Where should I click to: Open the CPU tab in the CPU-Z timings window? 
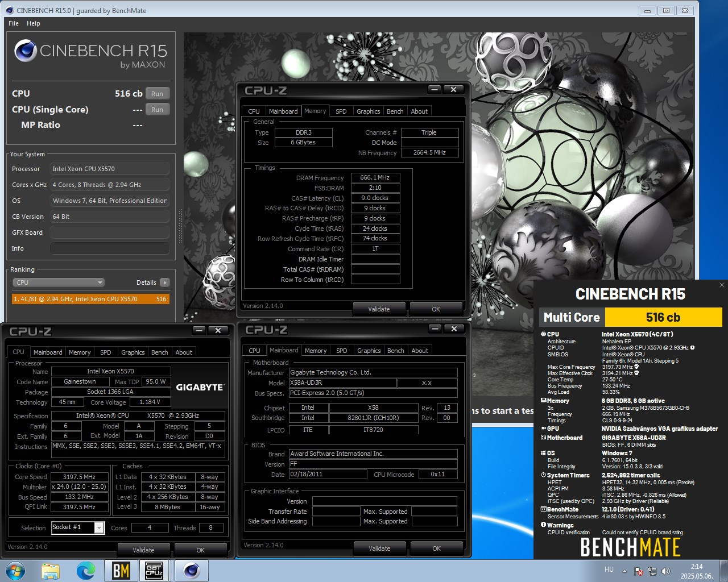(254, 111)
